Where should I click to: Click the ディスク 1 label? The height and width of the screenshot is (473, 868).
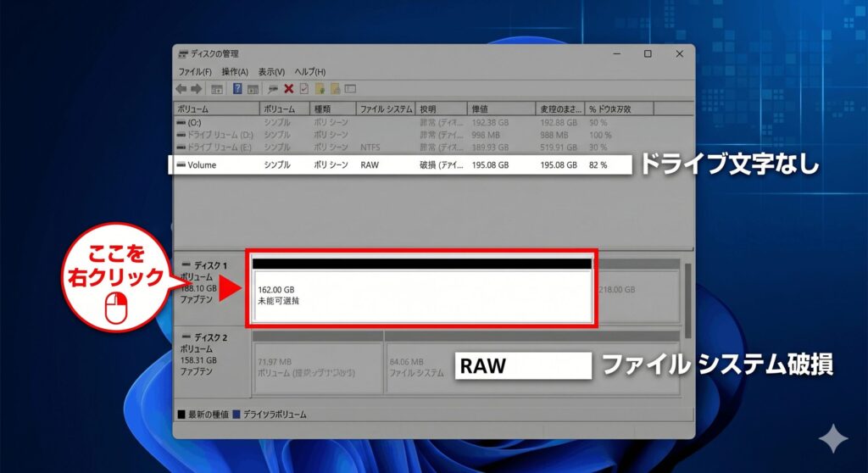[x=210, y=265]
